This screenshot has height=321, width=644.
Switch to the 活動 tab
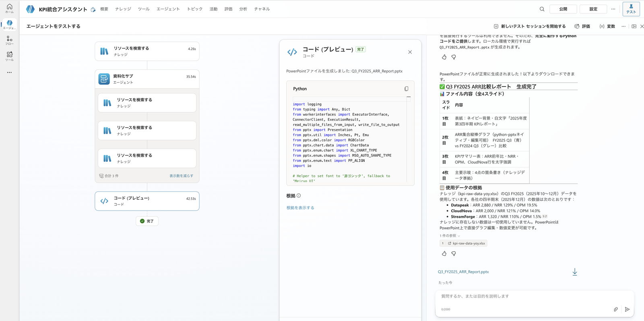(213, 9)
